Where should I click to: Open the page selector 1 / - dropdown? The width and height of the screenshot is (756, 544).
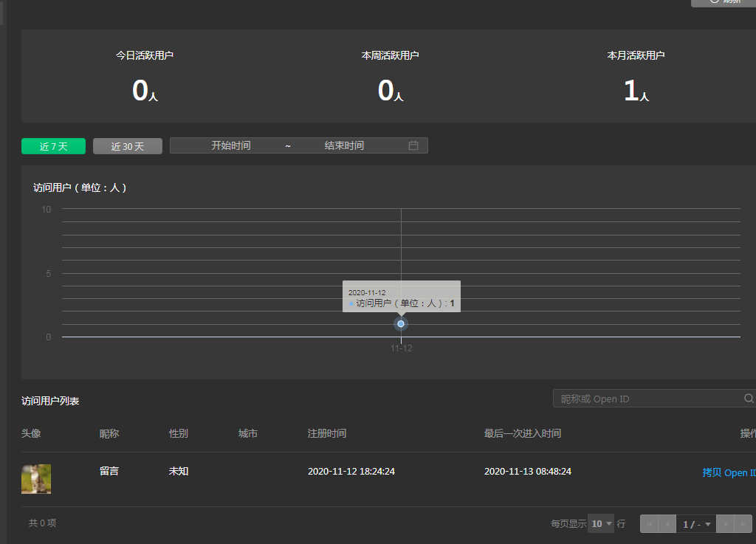696,524
